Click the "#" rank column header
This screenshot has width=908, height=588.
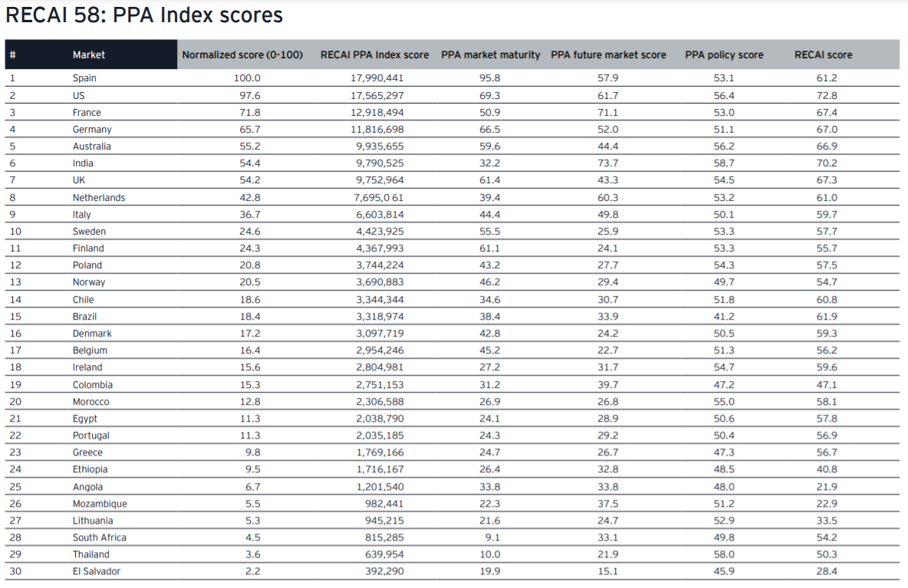click(13, 55)
